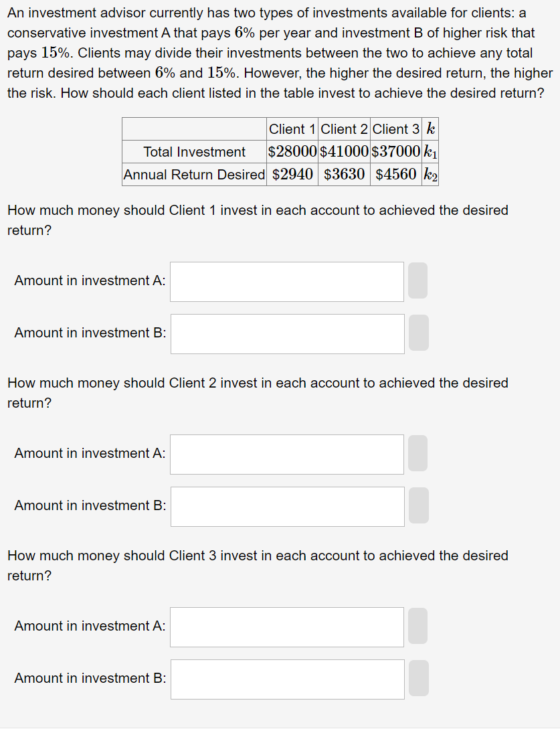Focus the Client 2 investment A input box
The height and width of the screenshot is (733, 560).
[287, 455]
